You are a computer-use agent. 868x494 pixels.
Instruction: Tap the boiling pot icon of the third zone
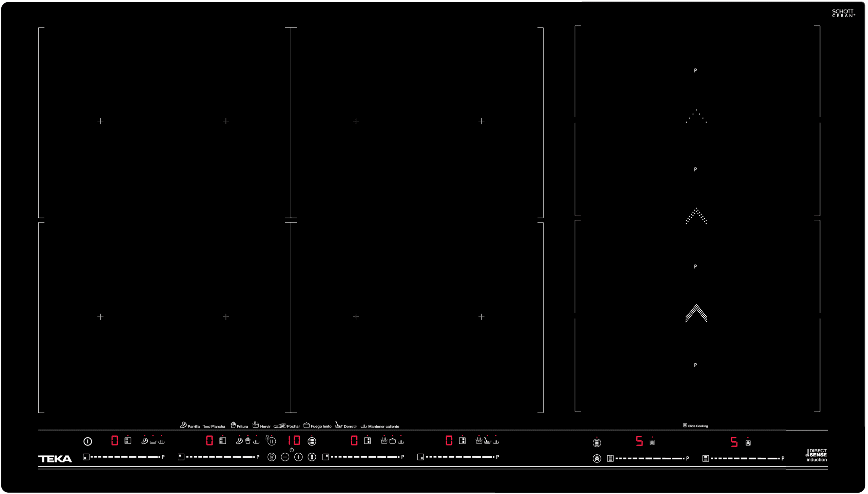pyautogui.click(x=384, y=441)
